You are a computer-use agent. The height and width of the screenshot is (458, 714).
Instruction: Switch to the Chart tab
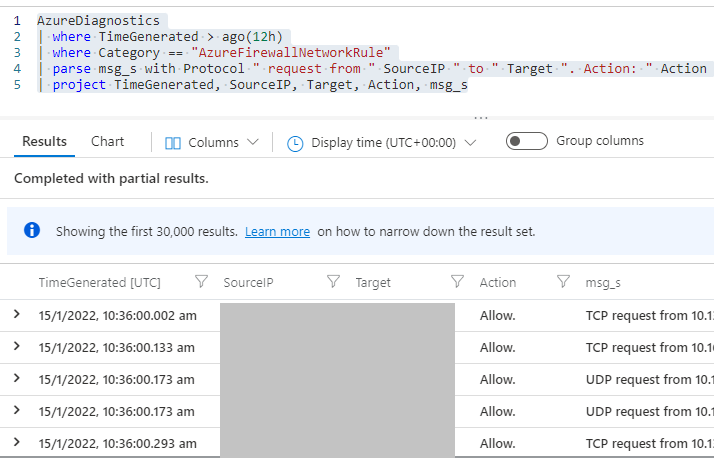(x=107, y=141)
